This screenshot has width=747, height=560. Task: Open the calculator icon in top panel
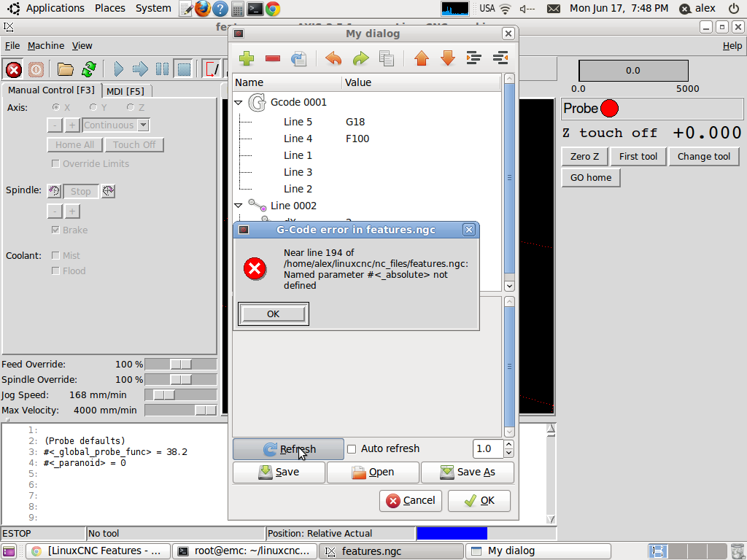[237, 9]
